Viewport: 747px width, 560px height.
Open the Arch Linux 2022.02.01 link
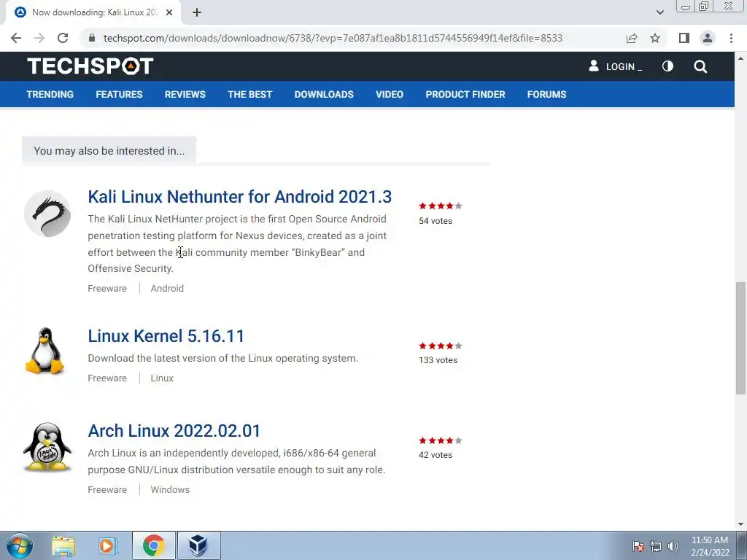[x=174, y=431]
